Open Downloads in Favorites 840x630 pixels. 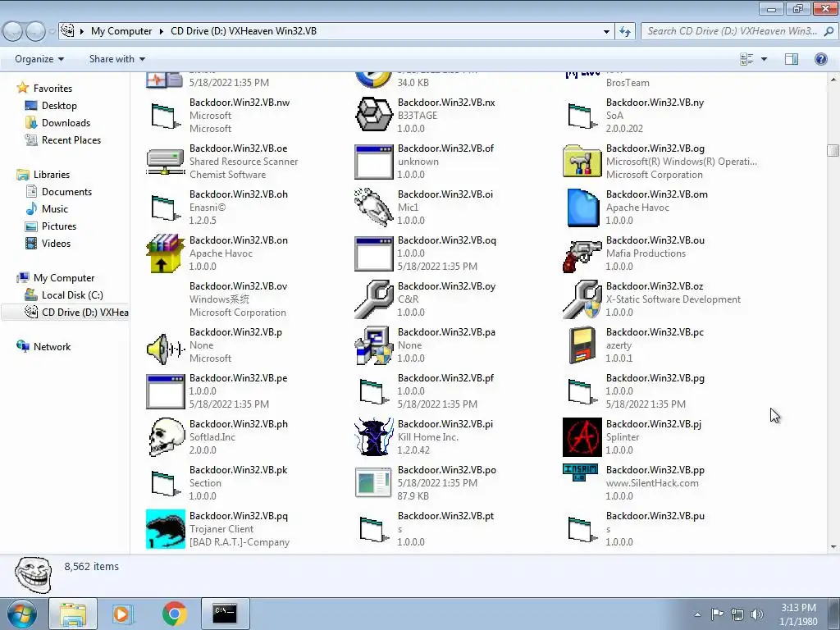pyautogui.click(x=66, y=123)
